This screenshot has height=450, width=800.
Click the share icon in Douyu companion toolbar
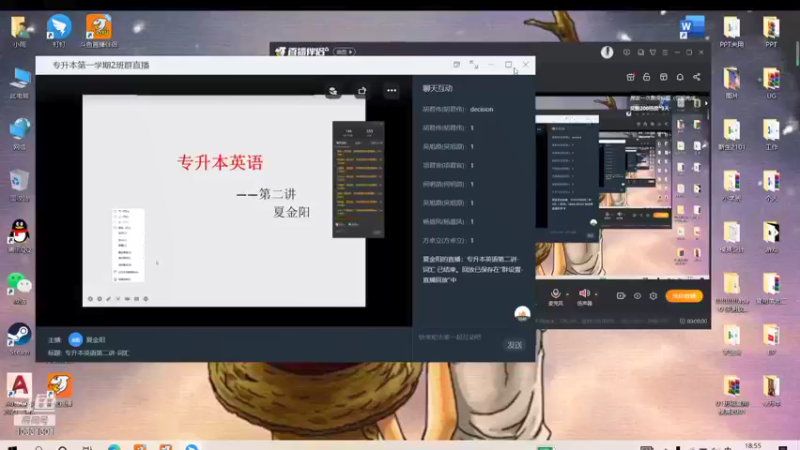pos(697,77)
